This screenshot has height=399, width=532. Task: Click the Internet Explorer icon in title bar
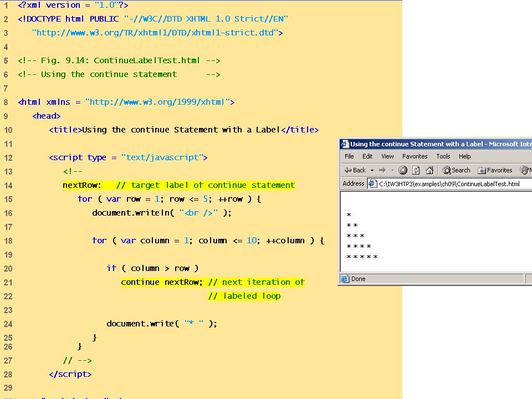pos(345,144)
